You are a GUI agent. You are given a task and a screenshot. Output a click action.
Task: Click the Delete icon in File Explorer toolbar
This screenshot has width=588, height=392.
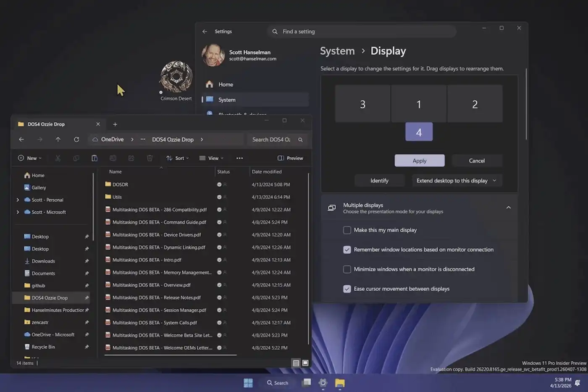click(x=150, y=158)
